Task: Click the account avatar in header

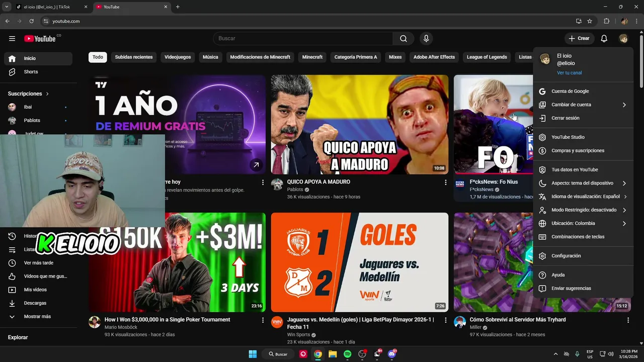Action: (623, 39)
